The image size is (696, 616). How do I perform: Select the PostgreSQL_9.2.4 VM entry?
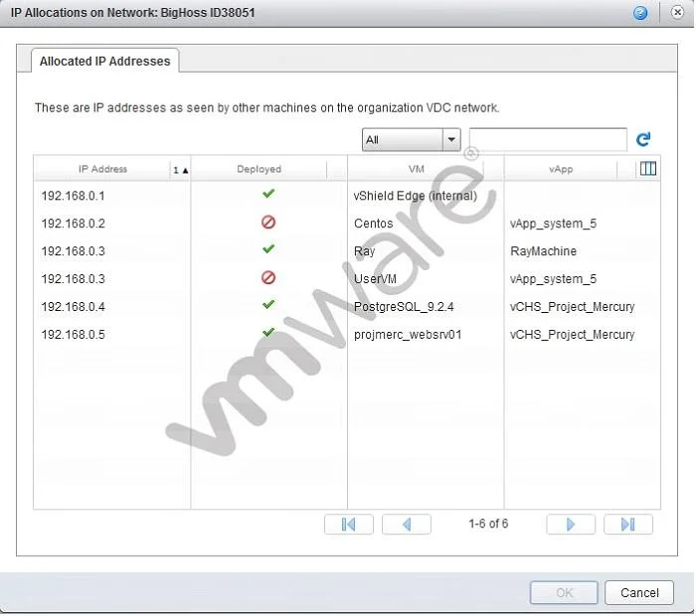404,307
